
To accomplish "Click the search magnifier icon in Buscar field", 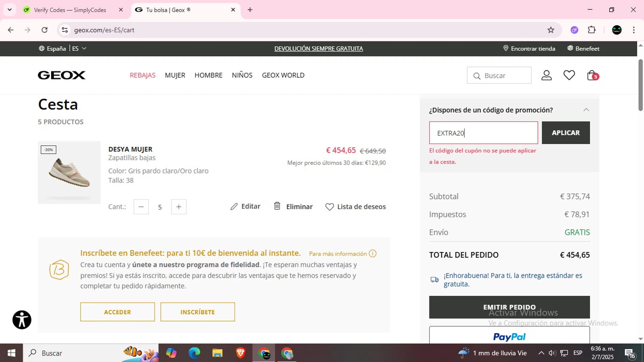I will click(477, 76).
